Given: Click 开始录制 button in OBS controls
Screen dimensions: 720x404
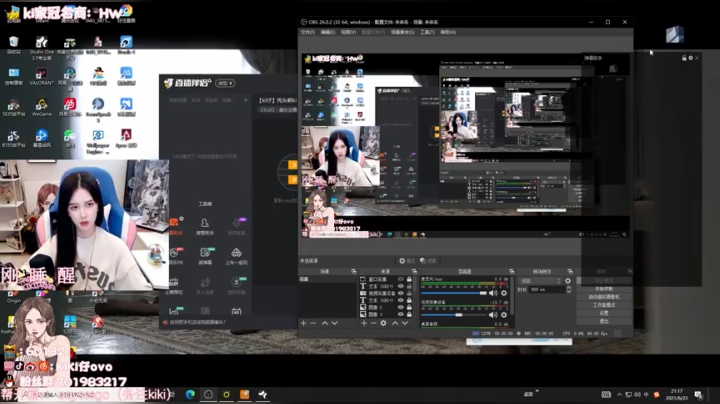Looking at the screenshot, I should point(604,289).
